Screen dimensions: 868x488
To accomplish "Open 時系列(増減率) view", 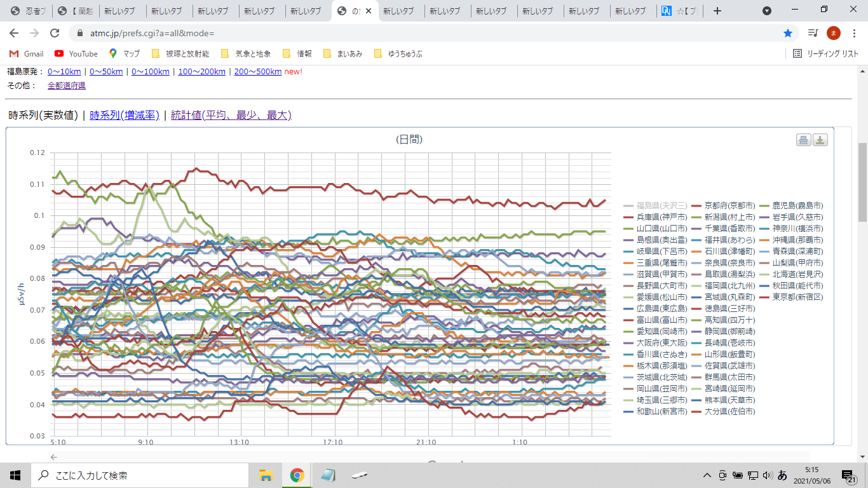I will coord(125,115).
